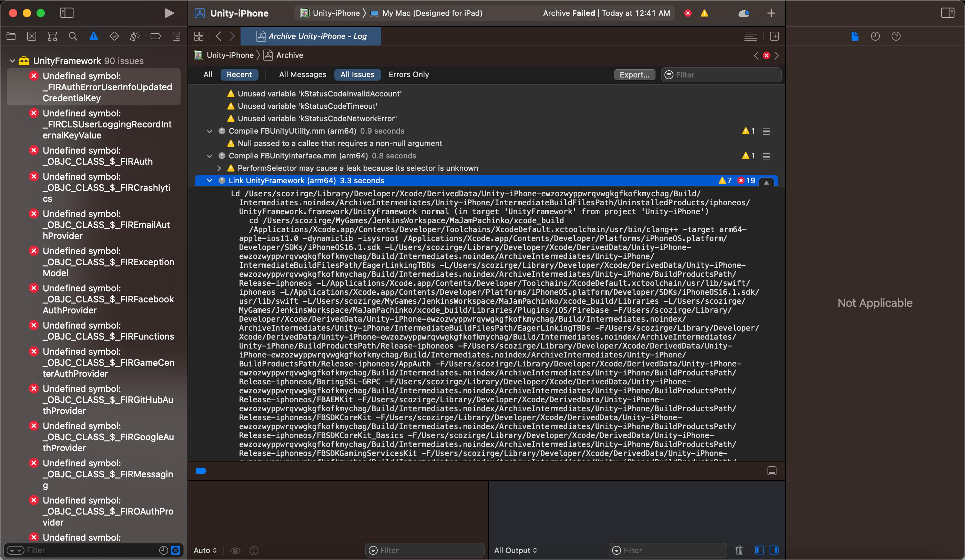Screen dimensions: 965x560
Task: Open the Quick Help inspector
Action: 896,37
